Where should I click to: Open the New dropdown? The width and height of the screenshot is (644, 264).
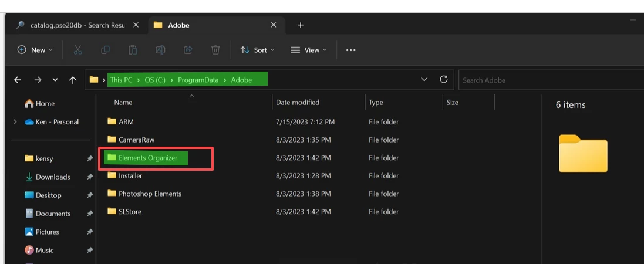(x=35, y=50)
